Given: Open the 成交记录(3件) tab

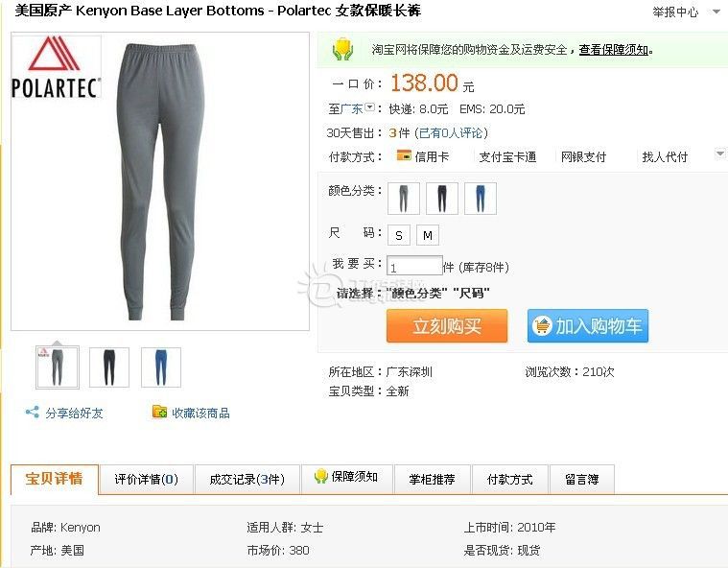Looking at the screenshot, I should click(247, 480).
